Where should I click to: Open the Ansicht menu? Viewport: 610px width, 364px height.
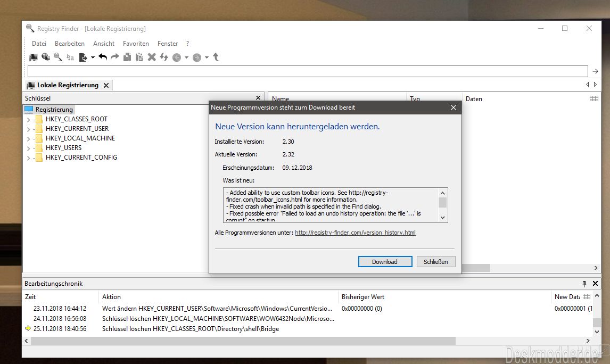pos(104,44)
